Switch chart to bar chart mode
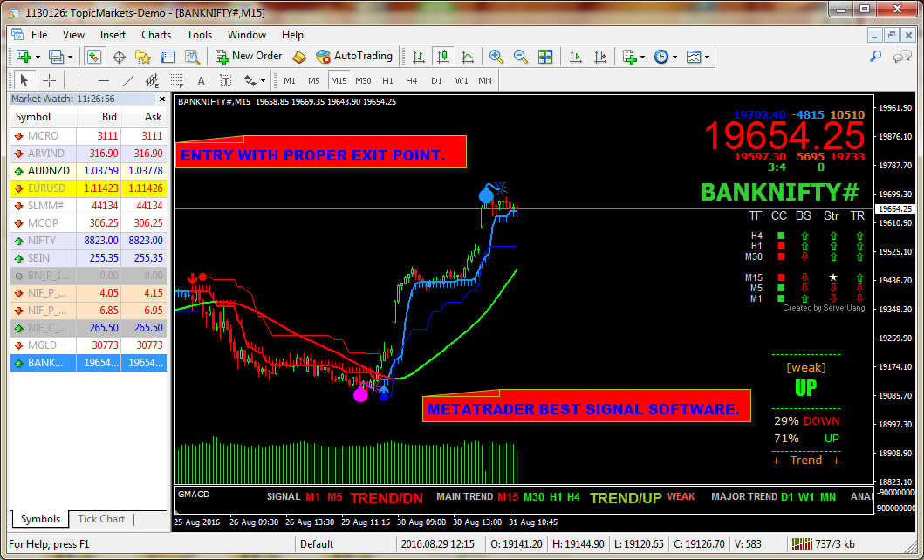 419,57
